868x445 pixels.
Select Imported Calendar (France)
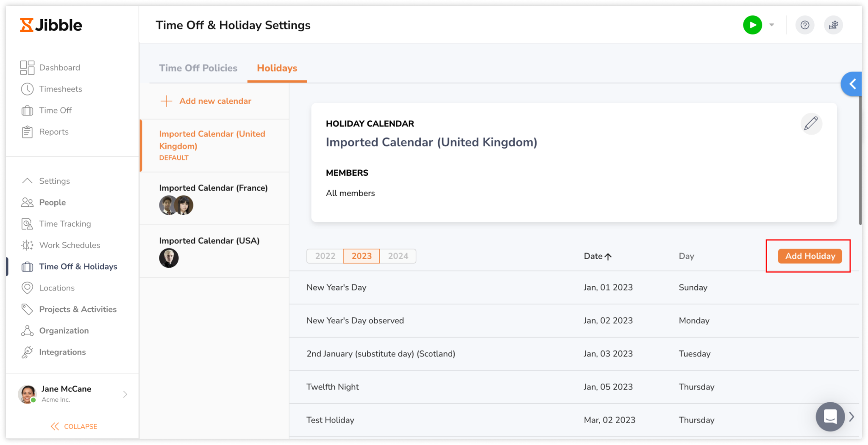click(x=213, y=188)
